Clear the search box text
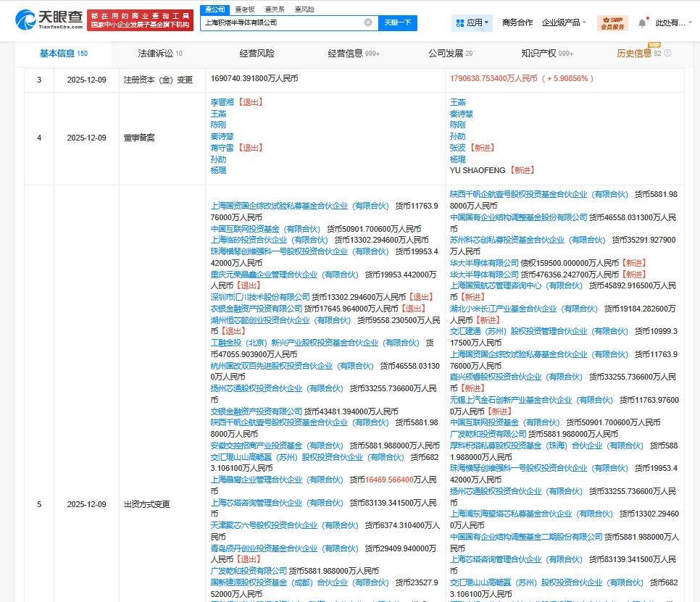This screenshot has width=700, height=602. [x=368, y=22]
